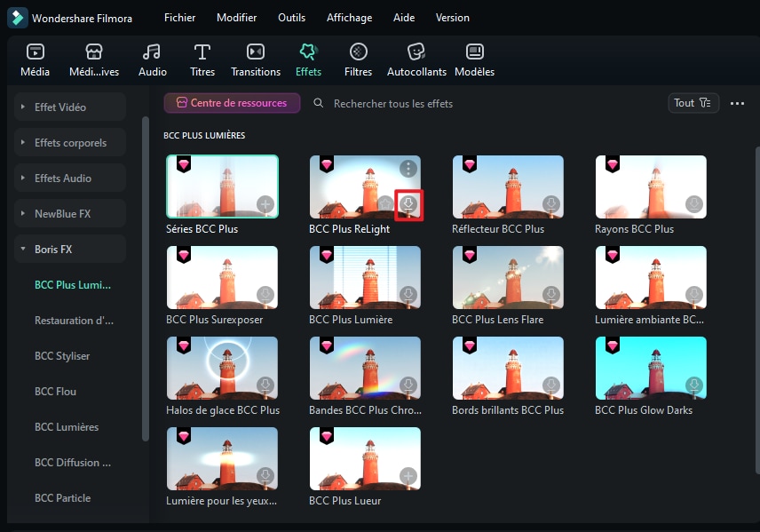Download the Lumière ambiante BC... effect

pyautogui.click(x=694, y=294)
